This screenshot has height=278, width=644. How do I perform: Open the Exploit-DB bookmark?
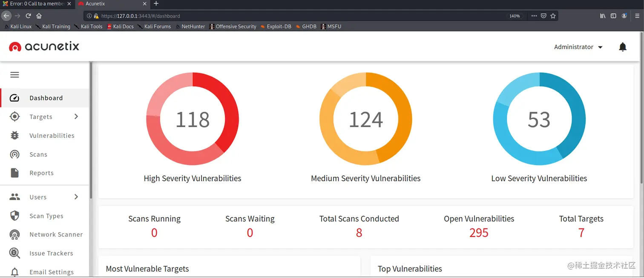[x=276, y=26]
